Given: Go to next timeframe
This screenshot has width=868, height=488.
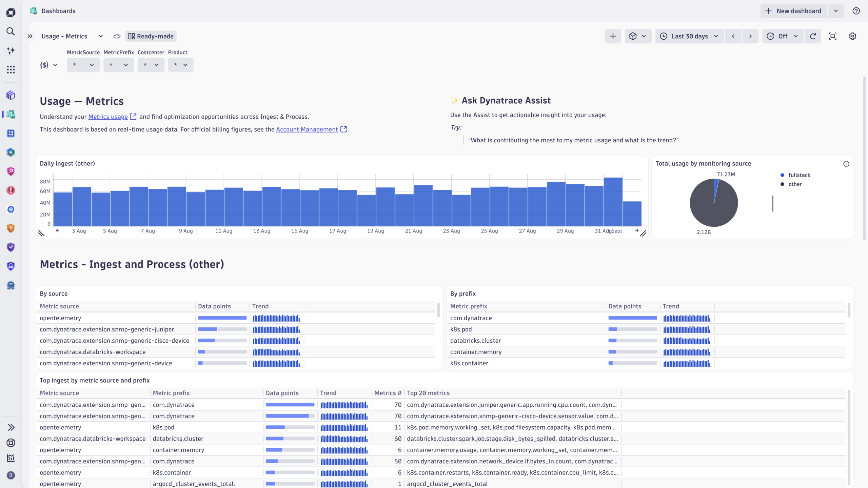Looking at the screenshot, I should pyautogui.click(x=750, y=36).
